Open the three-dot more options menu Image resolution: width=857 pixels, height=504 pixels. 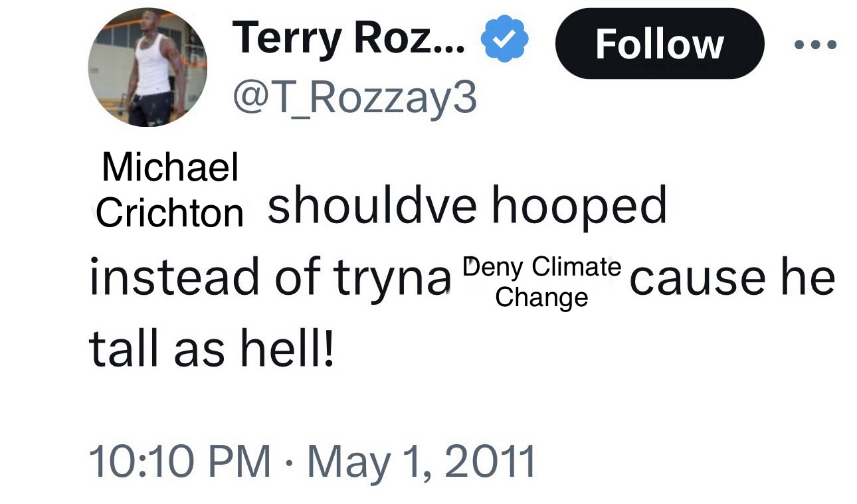816,44
